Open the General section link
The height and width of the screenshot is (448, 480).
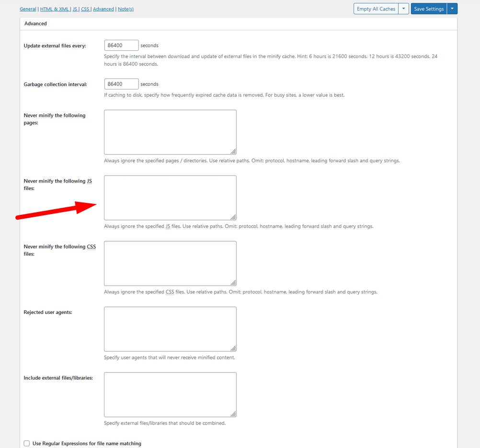point(28,9)
